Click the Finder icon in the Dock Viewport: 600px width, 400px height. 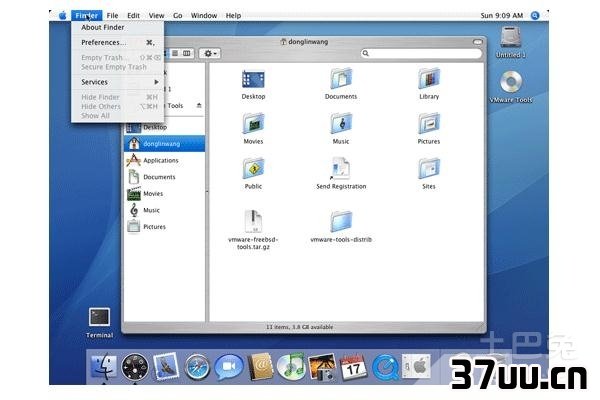coord(104,366)
